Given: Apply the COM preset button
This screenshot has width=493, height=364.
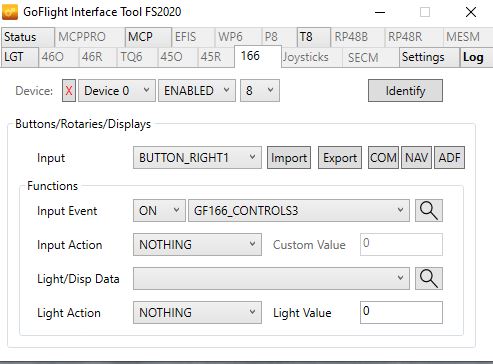Looking at the screenshot, I should 383,158.
